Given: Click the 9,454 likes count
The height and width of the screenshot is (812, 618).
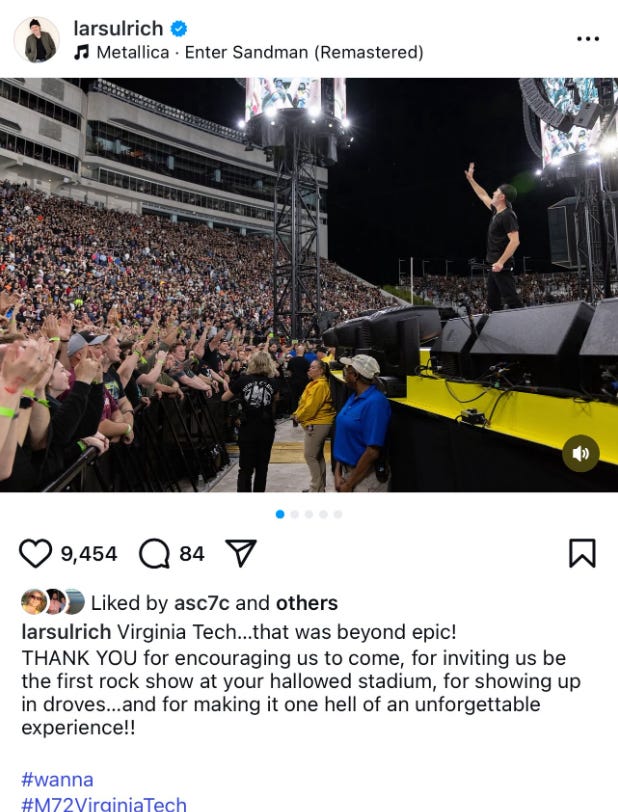Looking at the screenshot, I should 89,554.
